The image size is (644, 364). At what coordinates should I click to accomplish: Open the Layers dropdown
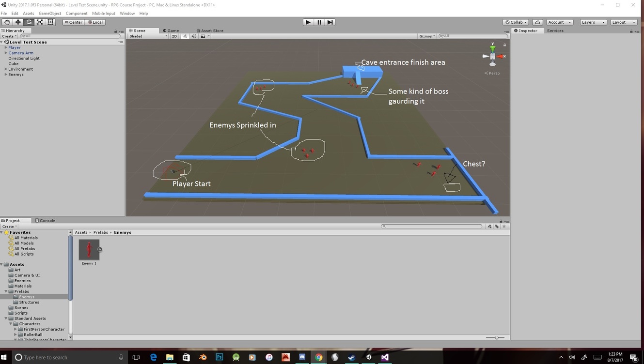pyautogui.click(x=593, y=22)
